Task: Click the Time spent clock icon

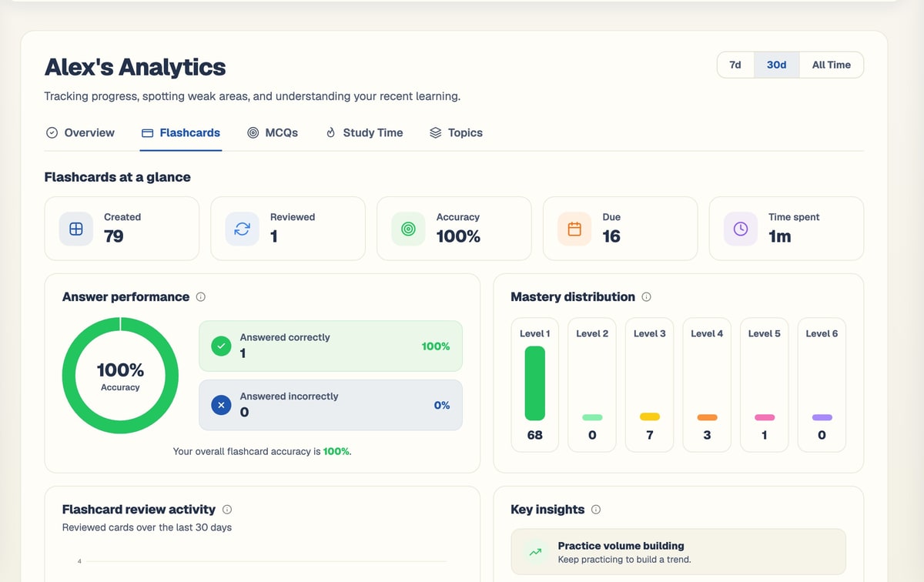Action: pyautogui.click(x=741, y=229)
